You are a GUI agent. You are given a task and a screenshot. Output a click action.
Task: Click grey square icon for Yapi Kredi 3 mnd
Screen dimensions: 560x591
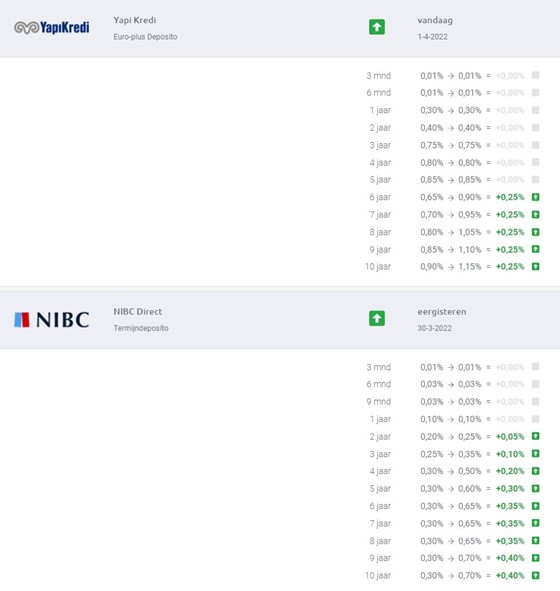point(536,75)
